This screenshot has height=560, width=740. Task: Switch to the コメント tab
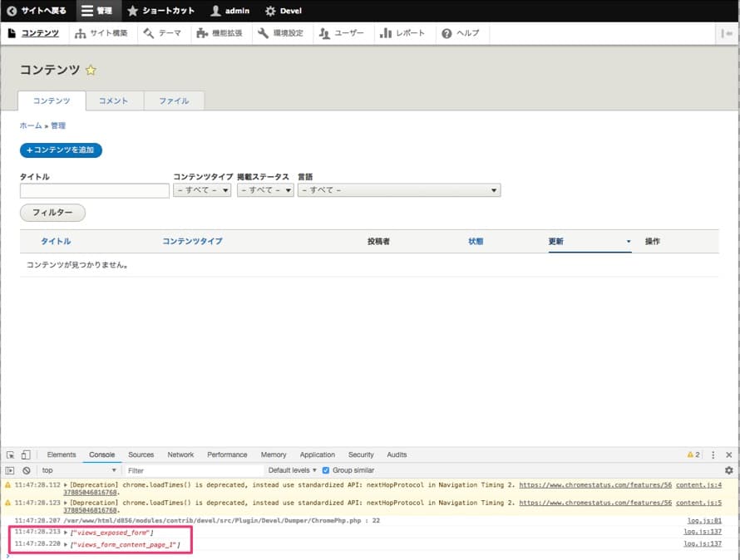point(114,100)
